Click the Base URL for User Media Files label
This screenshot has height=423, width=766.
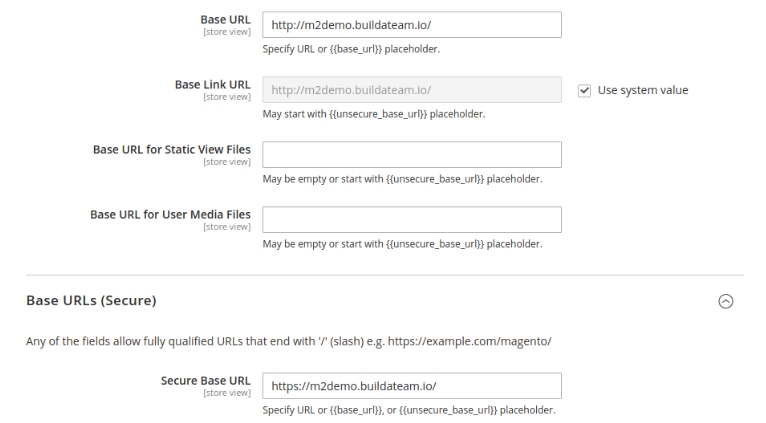[170, 214]
